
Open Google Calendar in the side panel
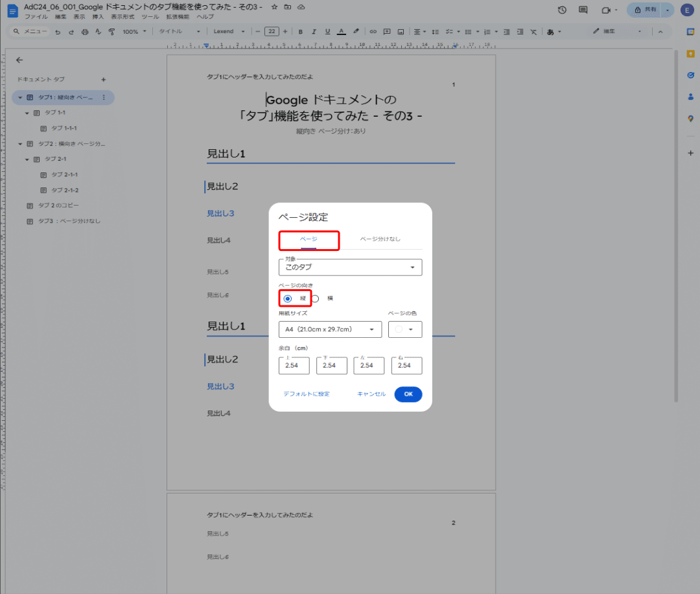(690, 32)
